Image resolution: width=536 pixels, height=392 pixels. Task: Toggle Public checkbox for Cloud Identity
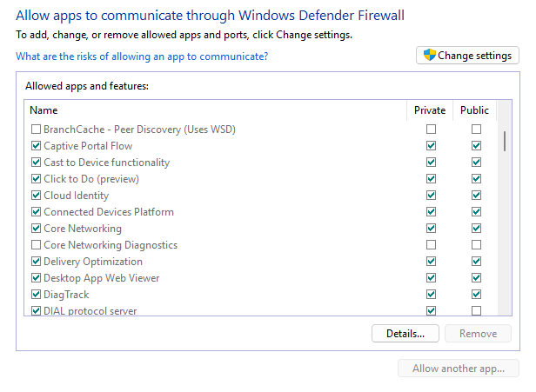tap(476, 196)
